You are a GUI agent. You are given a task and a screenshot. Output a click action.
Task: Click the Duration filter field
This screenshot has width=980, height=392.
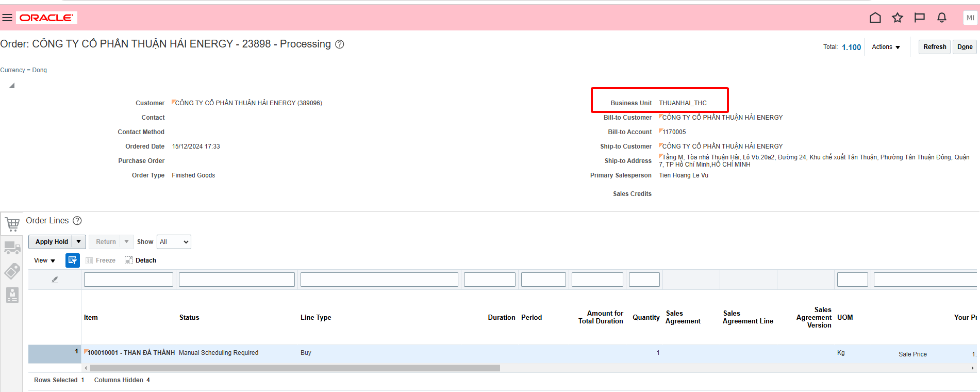490,280
